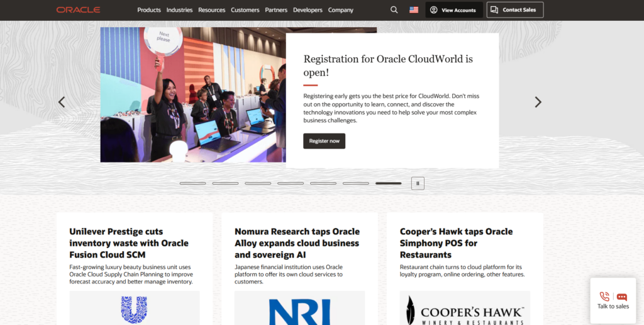This screenshot has width=644, height=325.
Task: Pause the carousel autoplay
Action: pyautogui.click(x=418, y=183)
